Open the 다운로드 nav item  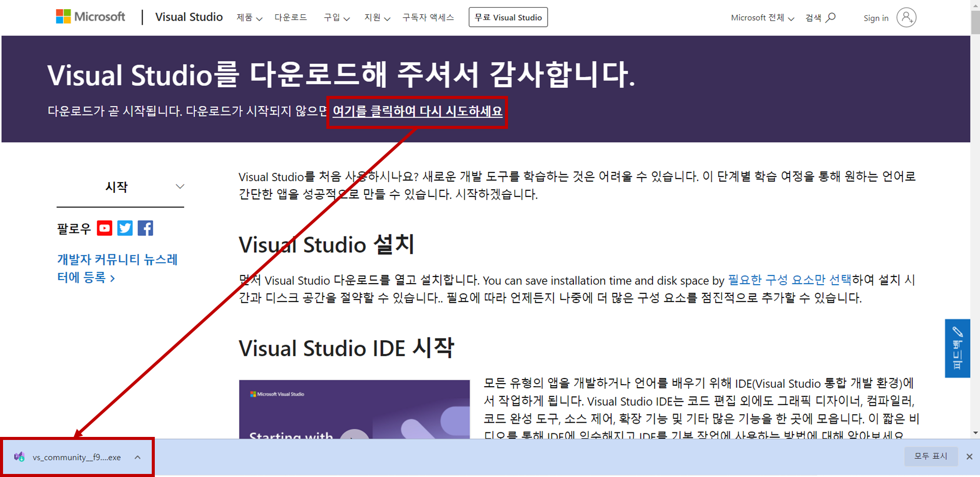click(291, 18)
